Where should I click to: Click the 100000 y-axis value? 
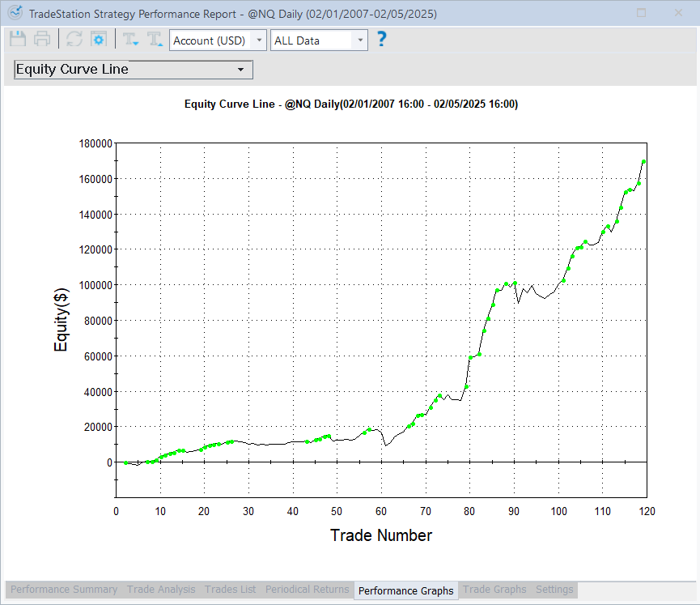(95, 286)
